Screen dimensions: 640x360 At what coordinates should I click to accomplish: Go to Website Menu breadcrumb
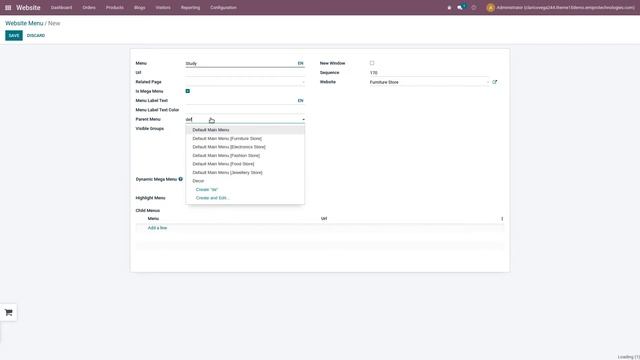(24, 23)
